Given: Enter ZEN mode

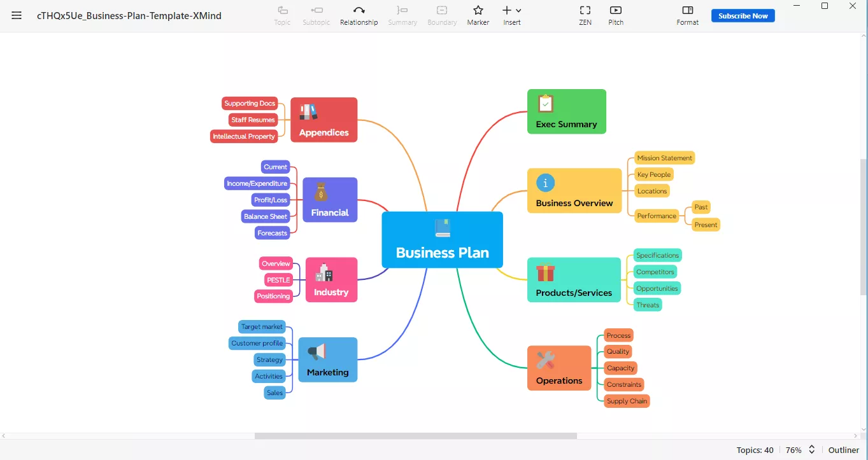Looking at the screenshot, I should tap(585, 15).
